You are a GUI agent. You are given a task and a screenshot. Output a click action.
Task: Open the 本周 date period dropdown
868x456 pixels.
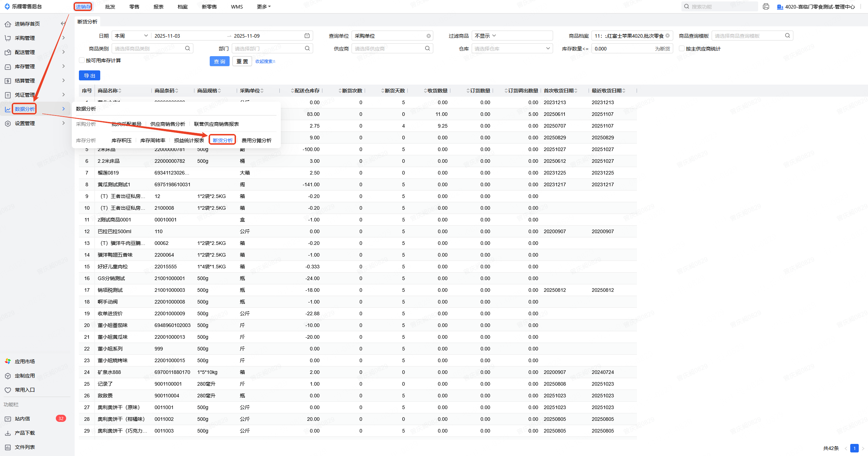point(130,36)
